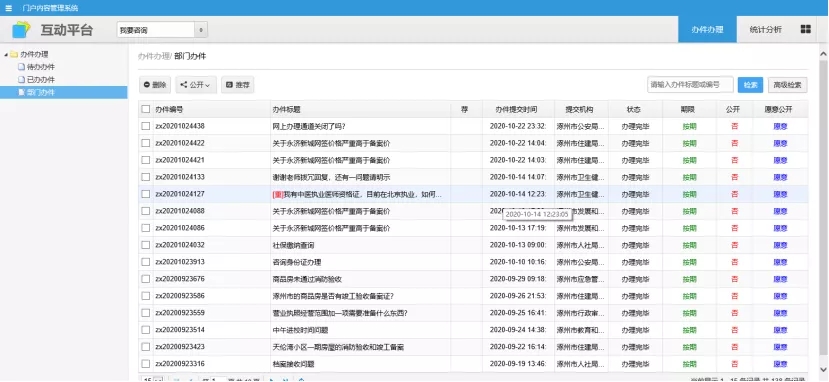Check the box for zx20201024421
Viewport: 829px width, 382px height.
[146, 160]
